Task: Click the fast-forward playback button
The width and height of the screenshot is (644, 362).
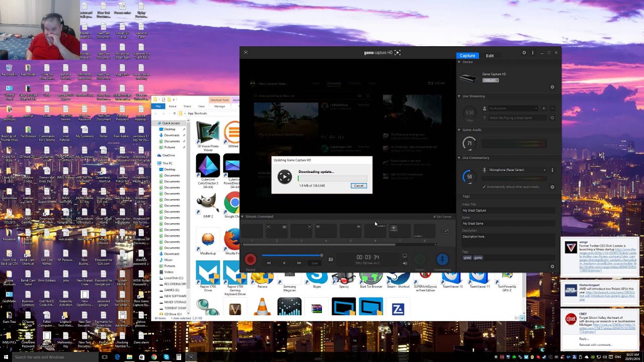Action: 299,263
